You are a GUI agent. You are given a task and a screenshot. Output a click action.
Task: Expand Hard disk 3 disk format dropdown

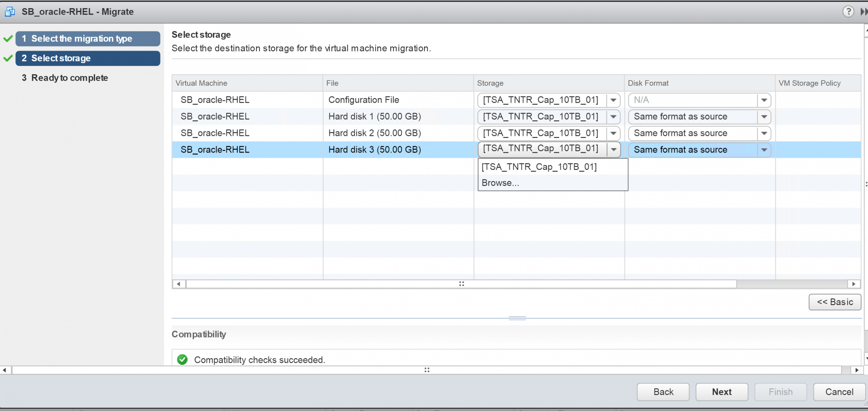764,150
